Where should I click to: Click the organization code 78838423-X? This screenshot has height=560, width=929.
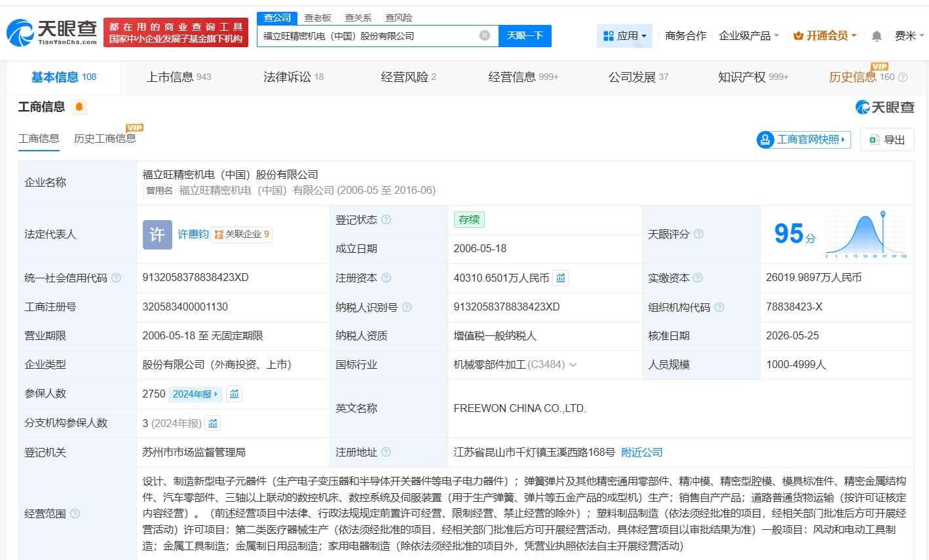coord(794,307)
